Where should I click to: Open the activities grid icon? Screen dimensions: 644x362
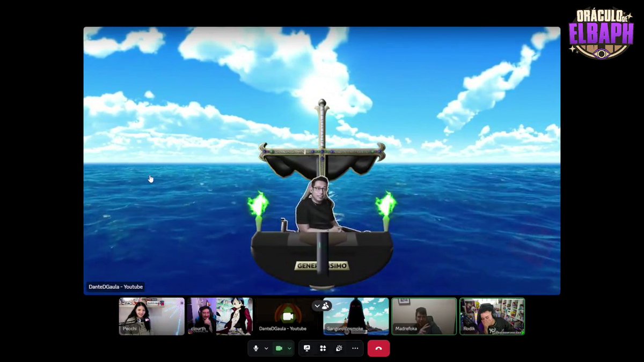323,348
